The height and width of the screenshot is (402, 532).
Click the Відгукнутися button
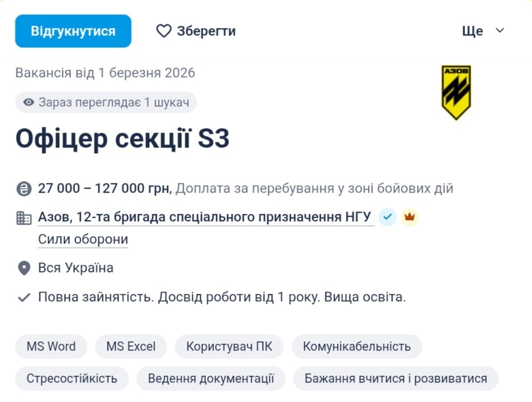73,31
